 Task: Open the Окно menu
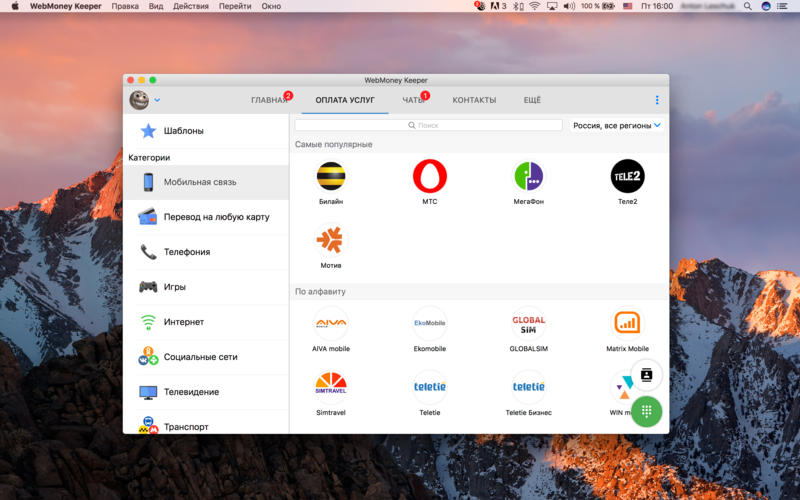271,6
